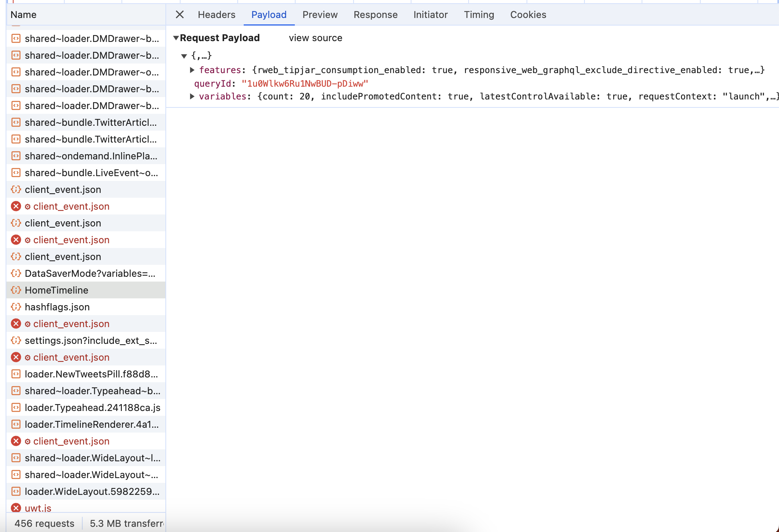Switch to the Response tab
This screenshot has width=779, height=532.
click(376, 15)
